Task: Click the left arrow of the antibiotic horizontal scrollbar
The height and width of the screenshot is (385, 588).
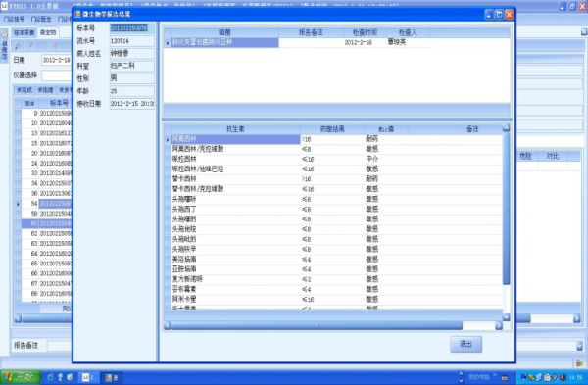Action: (x=168, y=326)
